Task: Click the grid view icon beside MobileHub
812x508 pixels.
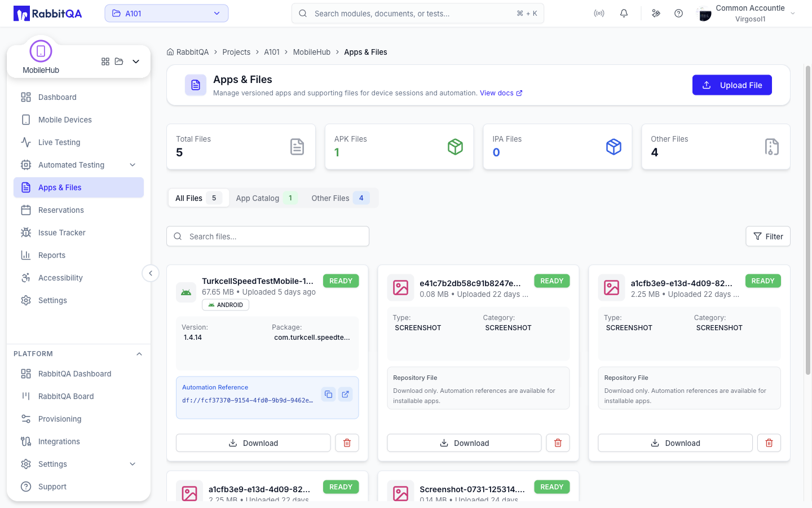Action: coord(105,62)
